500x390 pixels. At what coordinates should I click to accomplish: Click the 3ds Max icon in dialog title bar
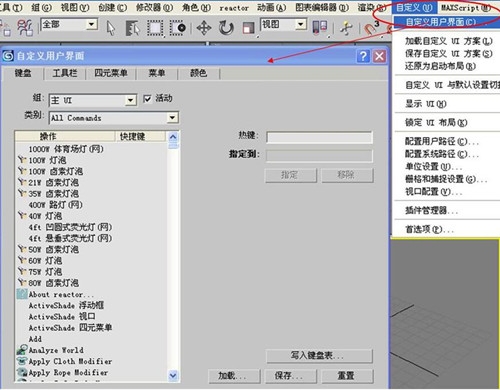[8, 56]
